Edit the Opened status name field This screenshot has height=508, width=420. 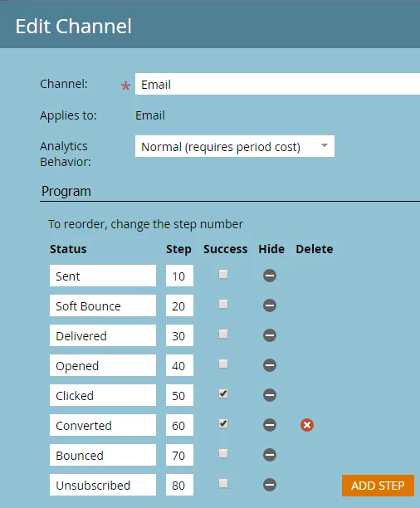coord(103,365)
